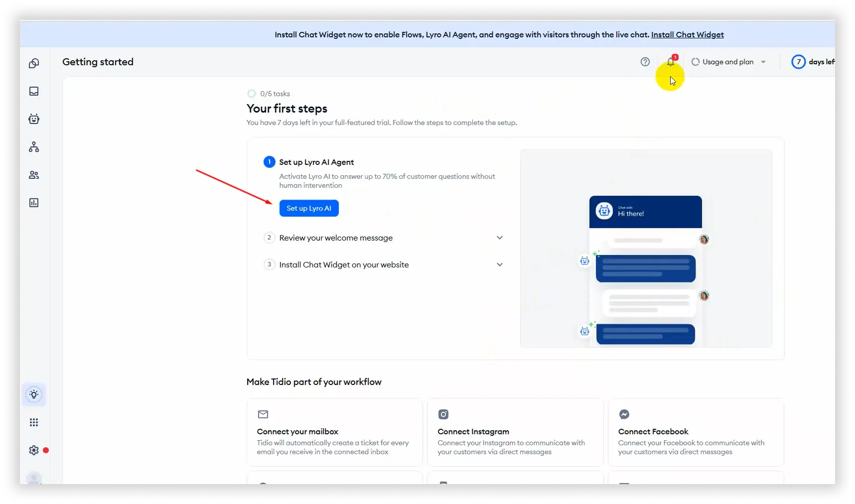Viewport: 855px width, 504px height.
Task: Open the Apps grid sidebar icon
Action: 34,422
